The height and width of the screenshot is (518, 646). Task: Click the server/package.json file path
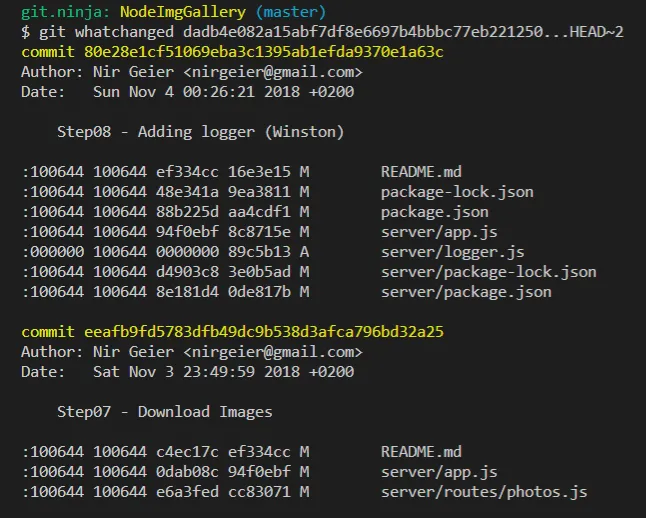466,291
